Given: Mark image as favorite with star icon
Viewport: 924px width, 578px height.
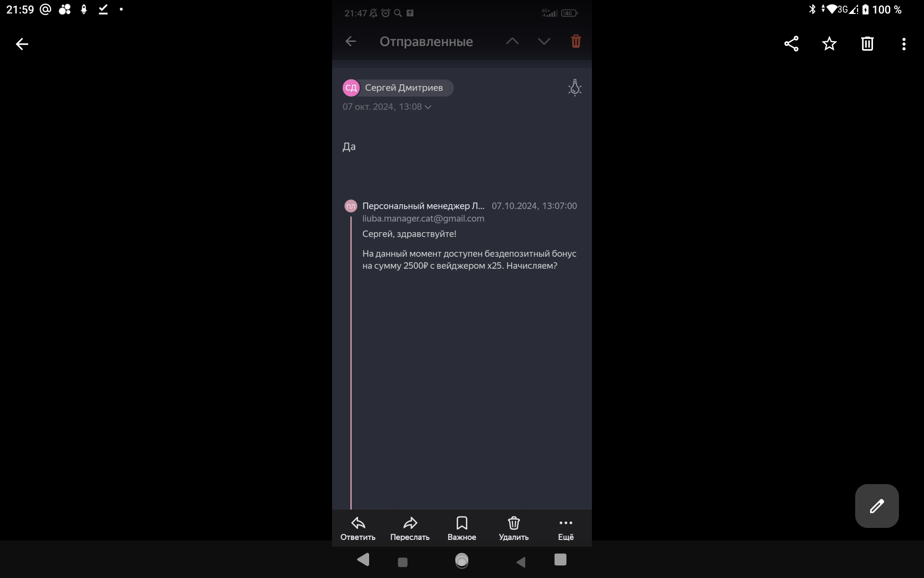Looking at the screenshot, I should (x=829, y=44).
